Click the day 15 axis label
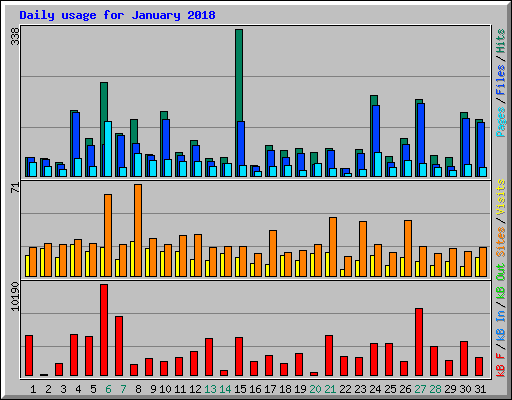This screenshot has width=512, height=400. (x=240, y=389)
